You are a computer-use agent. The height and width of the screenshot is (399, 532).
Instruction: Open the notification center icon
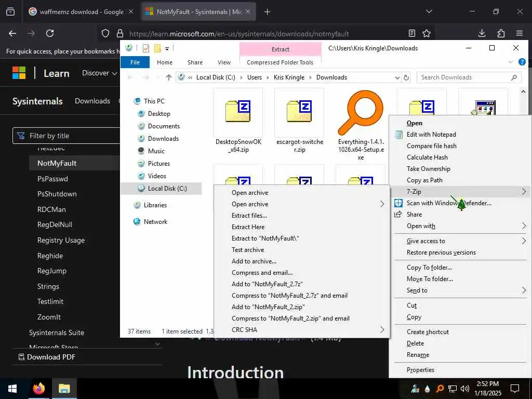point(515,388)
